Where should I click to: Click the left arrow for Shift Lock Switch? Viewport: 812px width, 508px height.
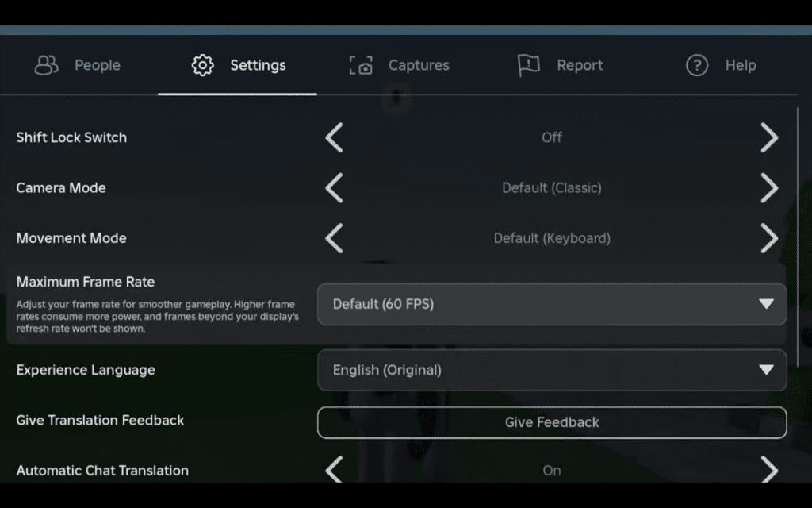coord(333,137)
